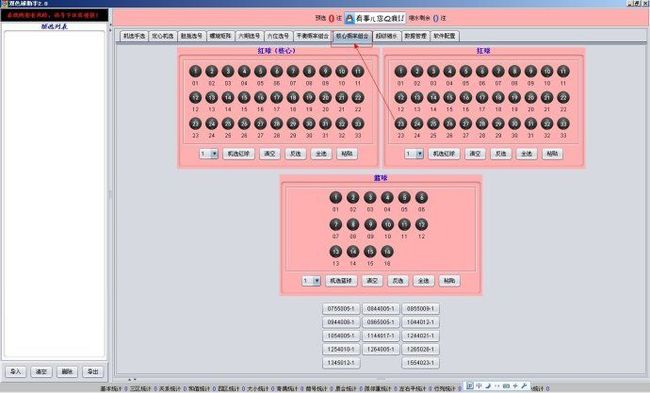The height and width of the screenshot is (393, 650).
Task: Select ball 28 in the 红球(核心) panel
Action: coord(276,124)
